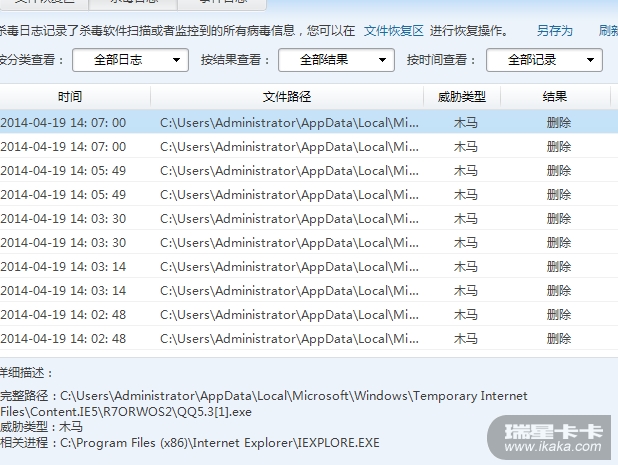Select the non-highlighted 14:07:00 log row

(309, 147)
